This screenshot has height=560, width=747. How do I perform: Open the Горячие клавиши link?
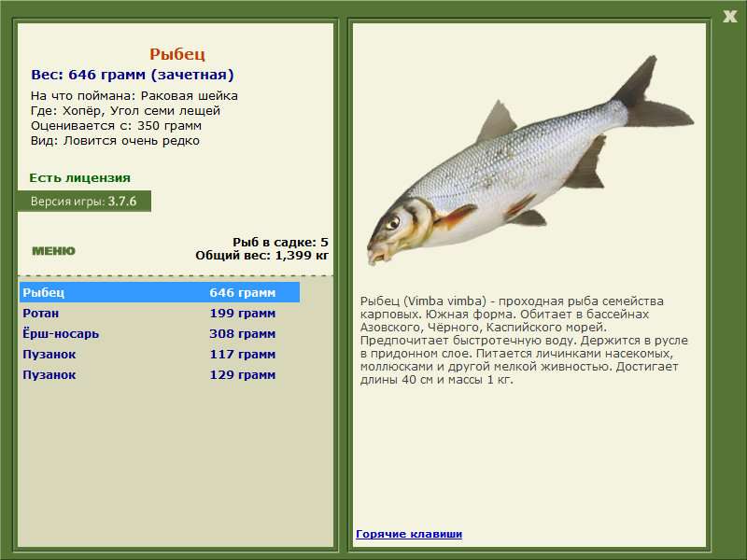pos(409,534)
